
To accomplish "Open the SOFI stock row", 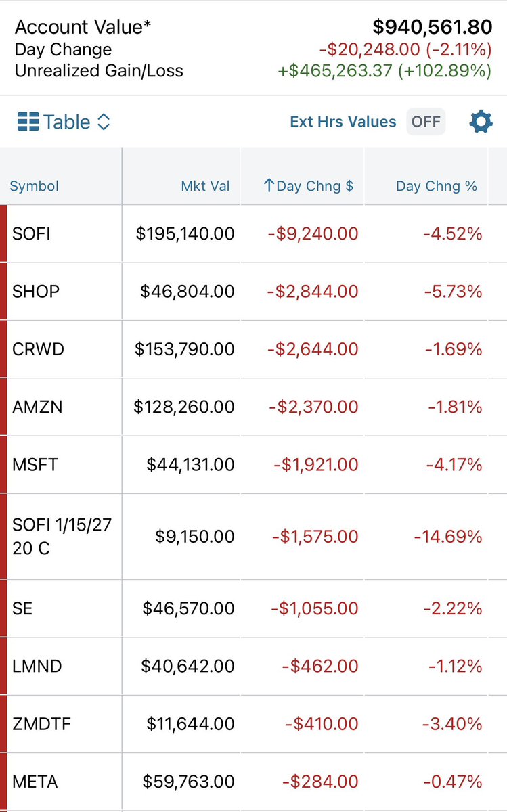I will pyautogui.click(x=253, y=234).
